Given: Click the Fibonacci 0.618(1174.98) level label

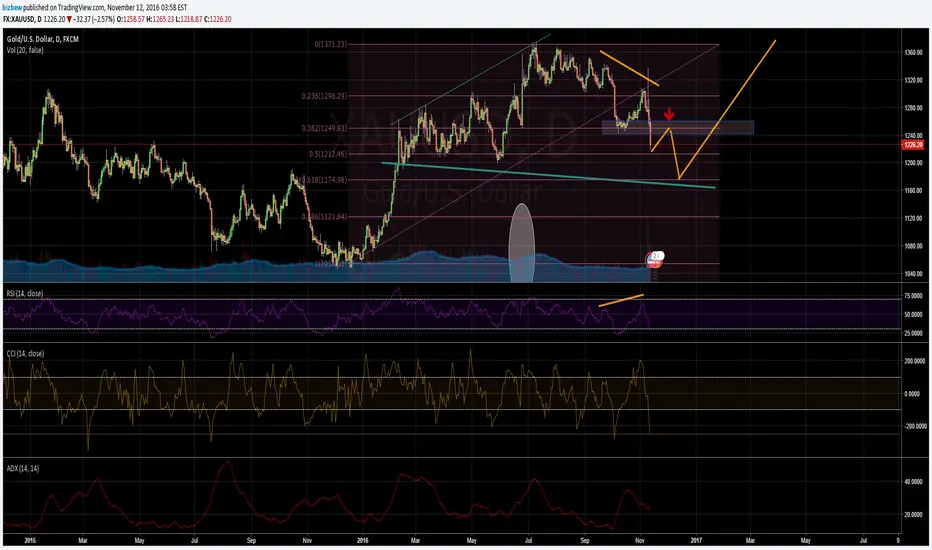Looking at the screenshot, I should click(x=325, y=180).
